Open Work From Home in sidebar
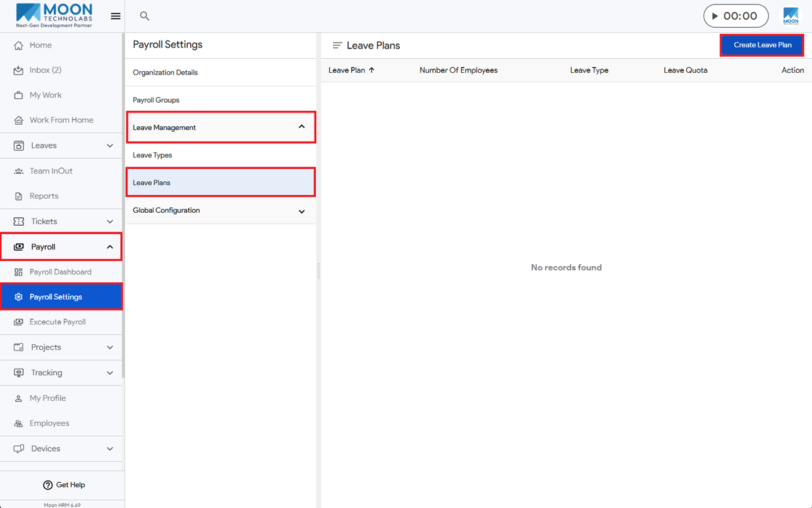Image resolution: width=812 pixels, height=508 pixels. click(x=61, y=120)
